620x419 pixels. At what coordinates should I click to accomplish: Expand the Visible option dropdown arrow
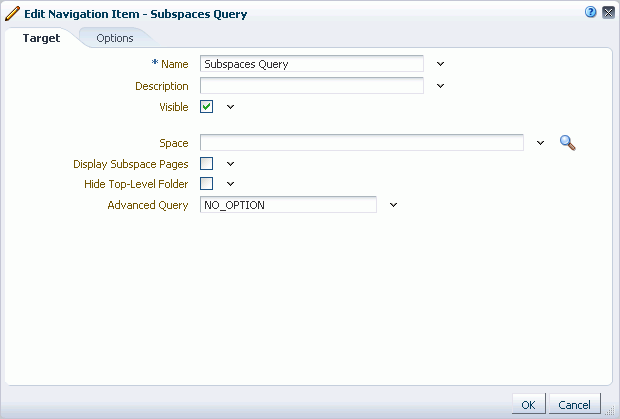pyautogui.click(x=231, y=107)
